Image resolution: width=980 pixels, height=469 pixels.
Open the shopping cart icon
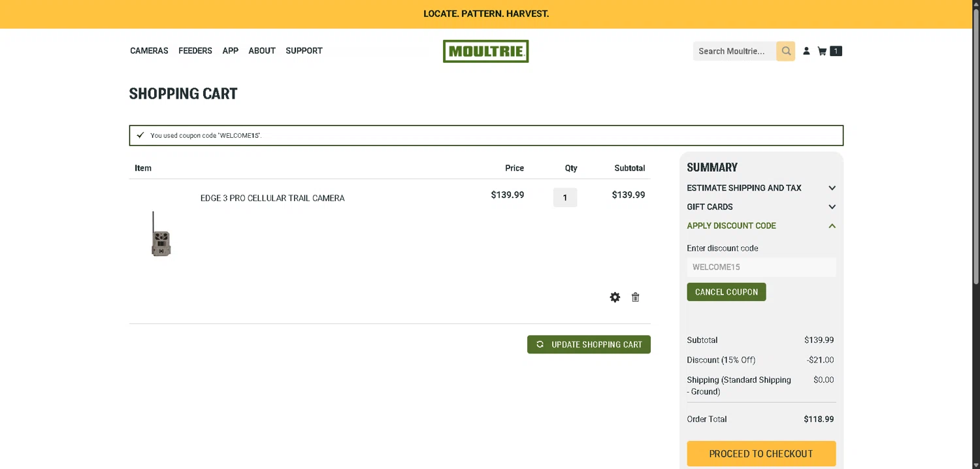click(x=822, y=51)
